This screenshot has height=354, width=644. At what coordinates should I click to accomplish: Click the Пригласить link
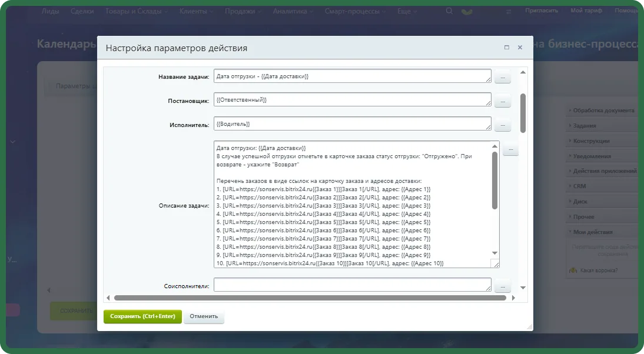(542, 11)
